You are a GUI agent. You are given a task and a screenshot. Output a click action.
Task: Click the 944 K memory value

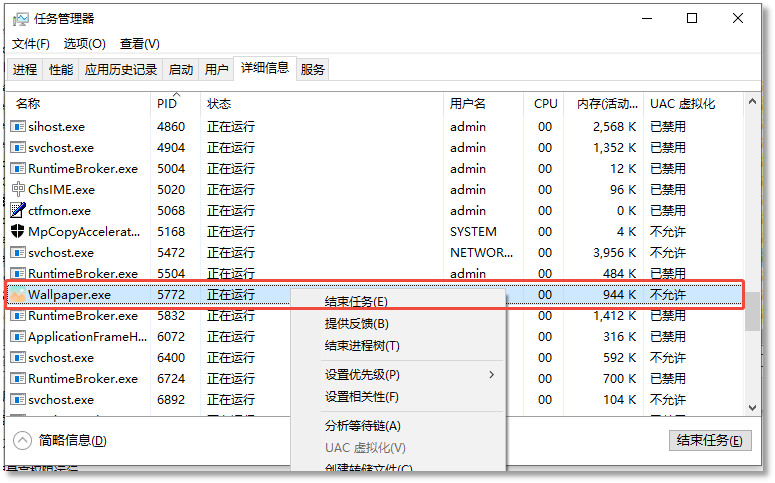619,295
